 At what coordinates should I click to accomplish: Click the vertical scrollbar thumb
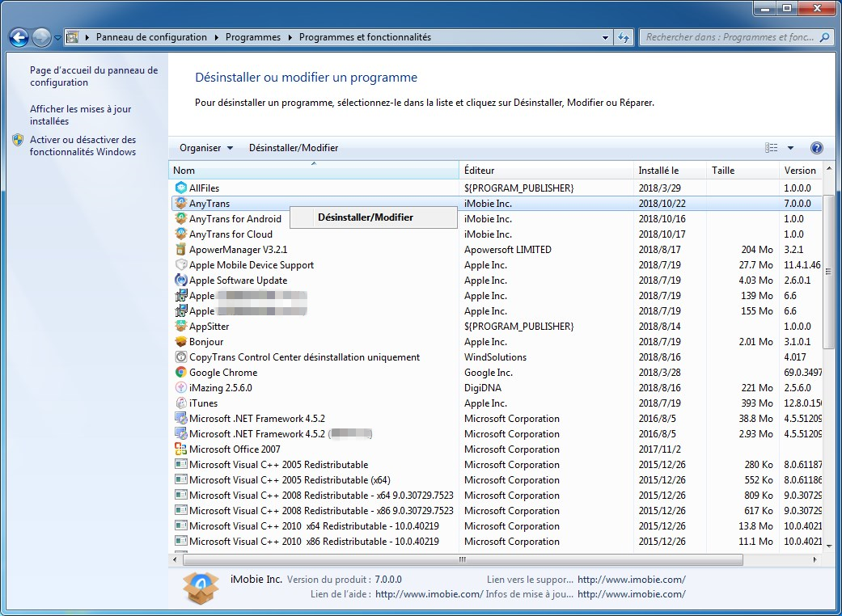[x=829, y=272]
